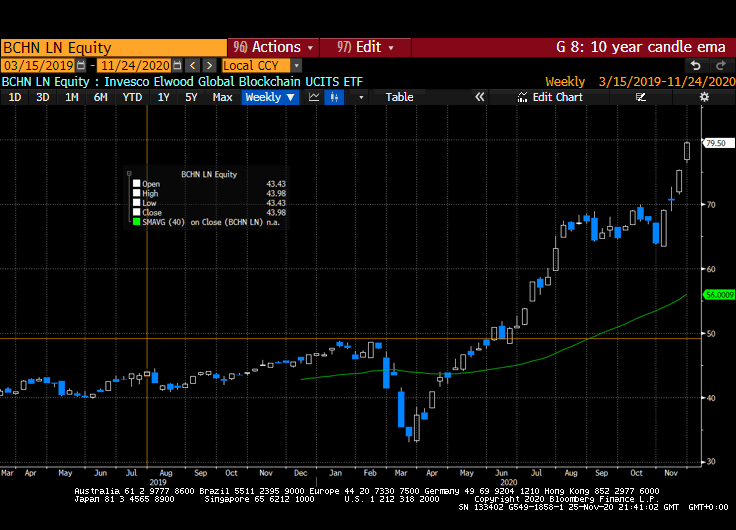The width and height of the screenshot is (736, 530).
Task: Open chart settings gear
Action: pos(704,97)
